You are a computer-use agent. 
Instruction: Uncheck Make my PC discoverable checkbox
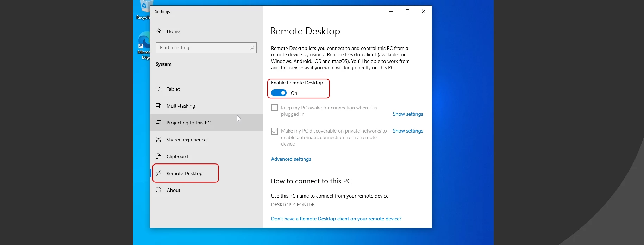(x=275, y=131)
